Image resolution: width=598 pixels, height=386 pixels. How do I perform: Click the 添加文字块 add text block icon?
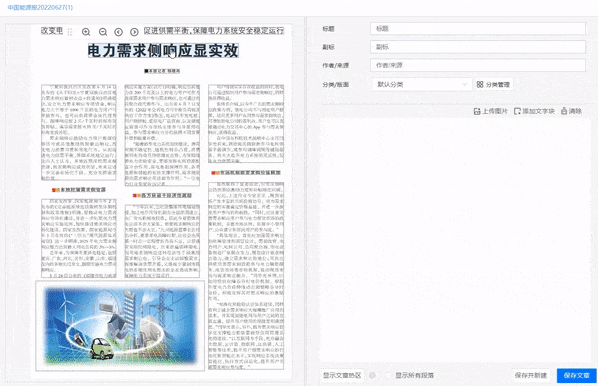(517, 111)
